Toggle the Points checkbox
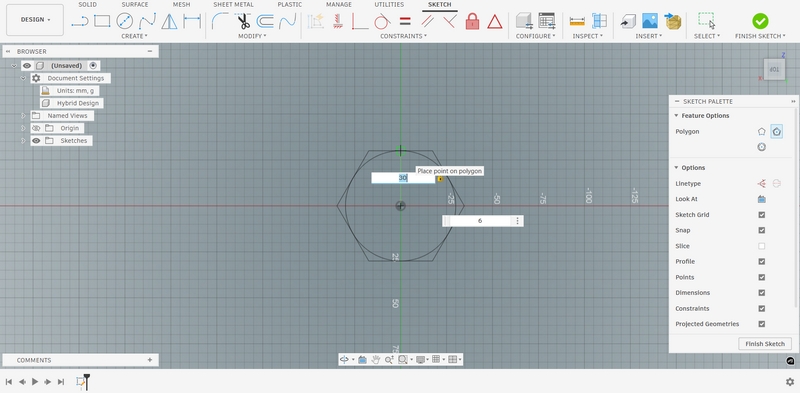Viewport: 800px width, 393px height. (x=762, y=277)
